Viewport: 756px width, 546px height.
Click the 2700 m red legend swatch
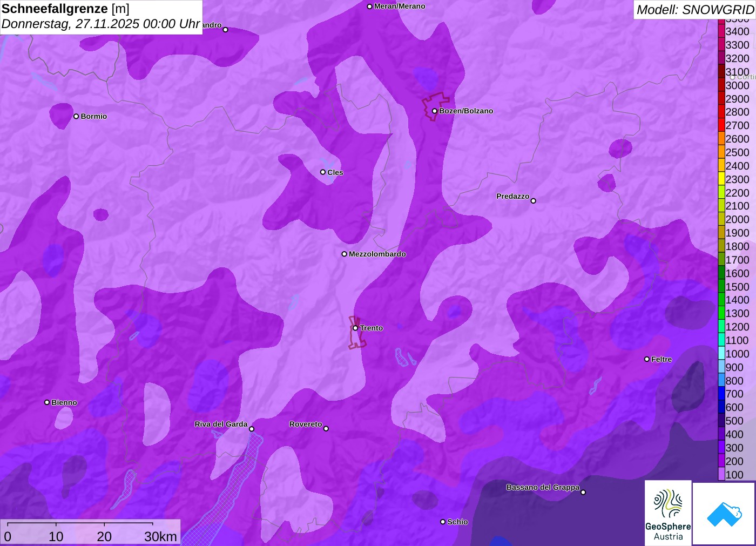721,125
